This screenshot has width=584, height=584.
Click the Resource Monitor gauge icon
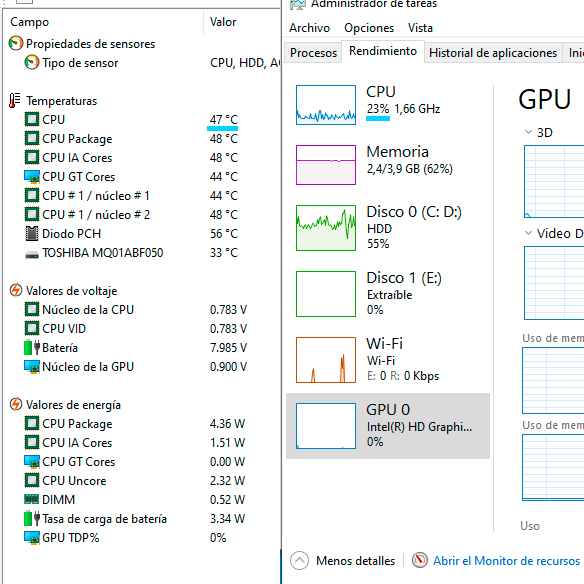420,560
